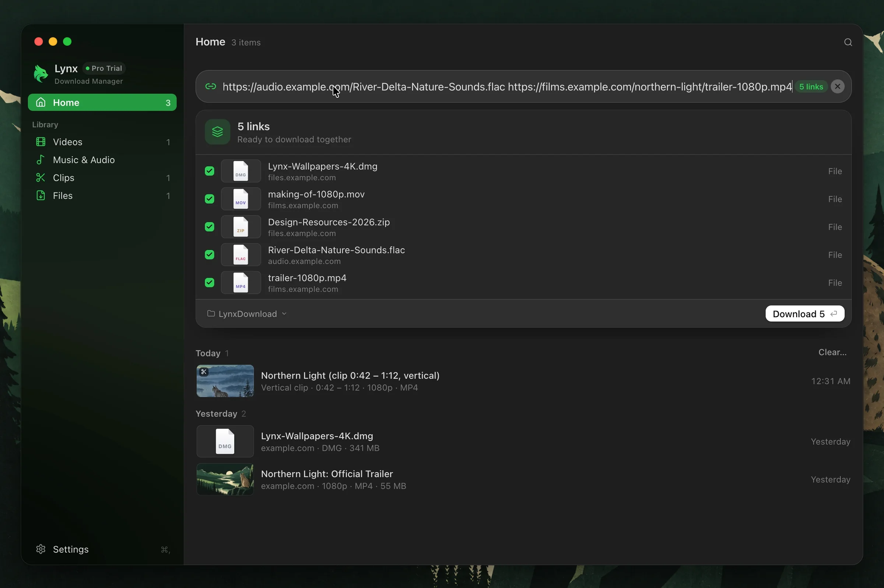
Task: Select 'Northern Light (clip 0:42 – 1:12, vertical)' entry
Action: [x=523, y=381]
